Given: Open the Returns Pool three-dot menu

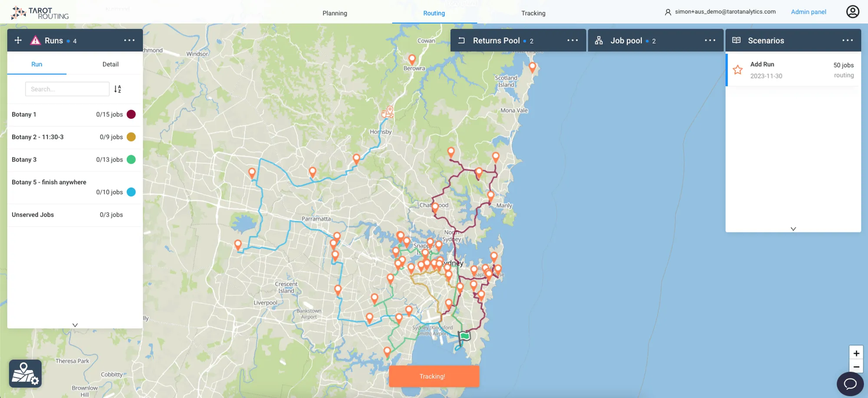Looking at the screenshot, I should pos(572,40).
